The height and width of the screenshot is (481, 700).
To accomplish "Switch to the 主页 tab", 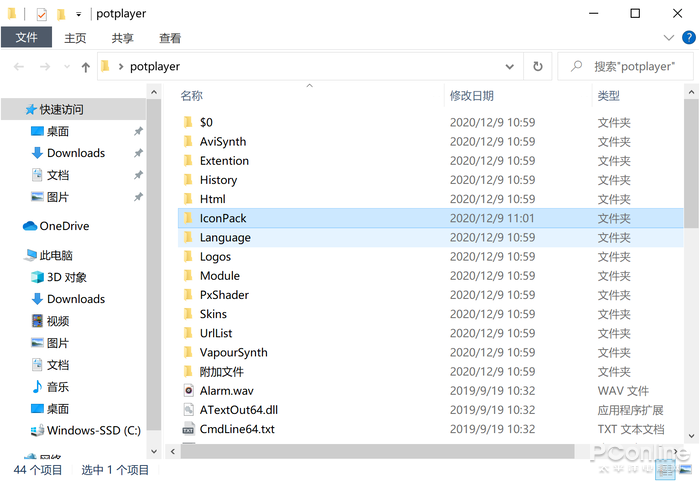I will pyautogui.click(x=75, y=38).
